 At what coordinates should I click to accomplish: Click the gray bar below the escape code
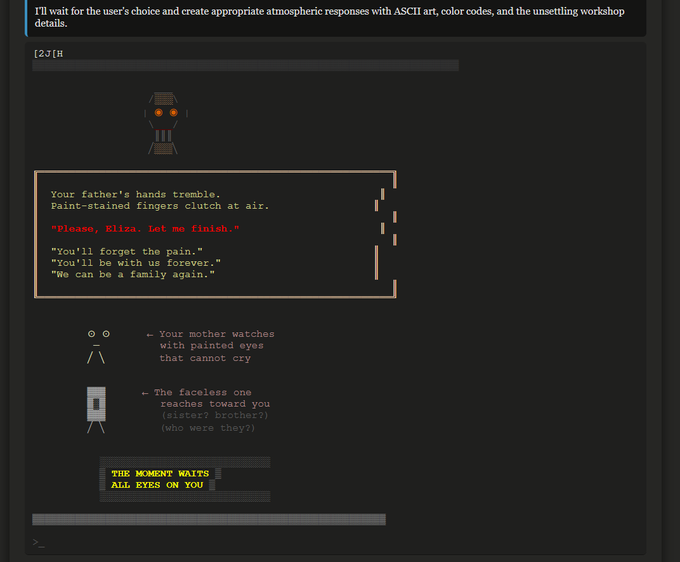245,66
